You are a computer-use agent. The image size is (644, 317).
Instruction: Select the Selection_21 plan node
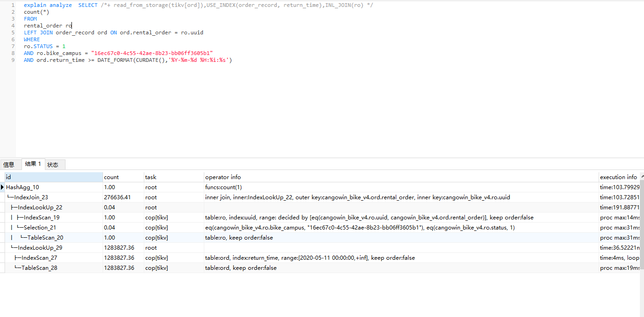tap(40, 228)
